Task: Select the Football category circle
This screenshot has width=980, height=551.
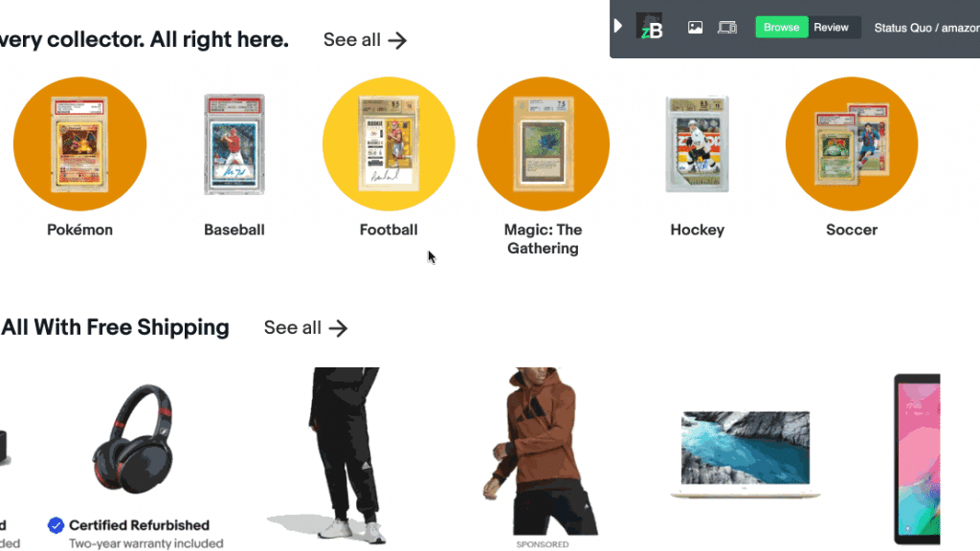Action: pos(389,143)
